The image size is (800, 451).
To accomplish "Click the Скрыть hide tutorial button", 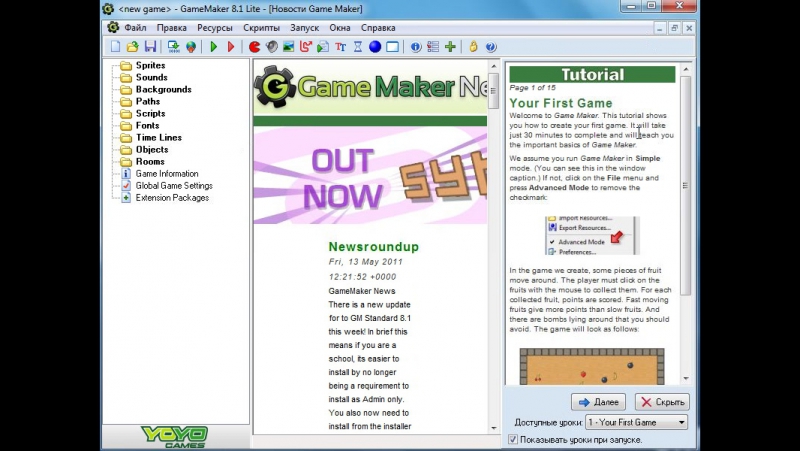I will (x=662, y=402).
